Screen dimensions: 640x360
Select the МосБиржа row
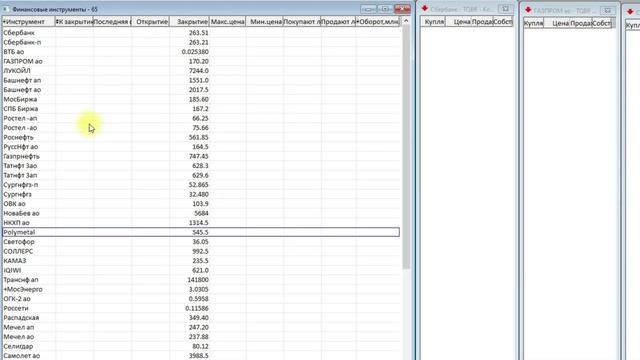click(x=201, y=99)
